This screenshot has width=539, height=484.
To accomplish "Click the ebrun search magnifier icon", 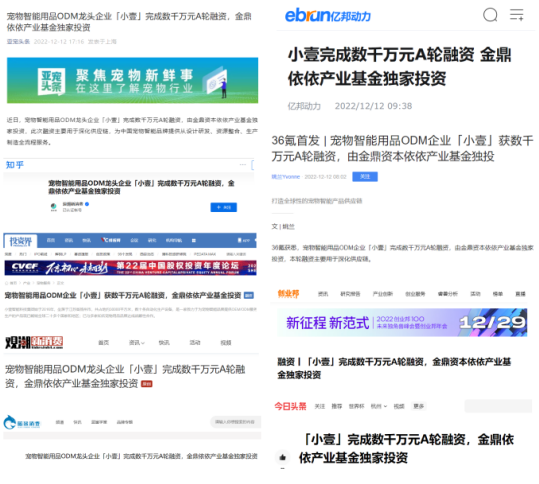I will coord(490,15).
